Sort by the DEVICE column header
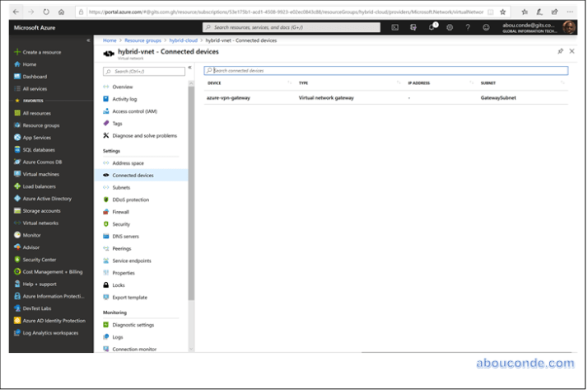Screen dimensions: 588x390 (214, 83)
